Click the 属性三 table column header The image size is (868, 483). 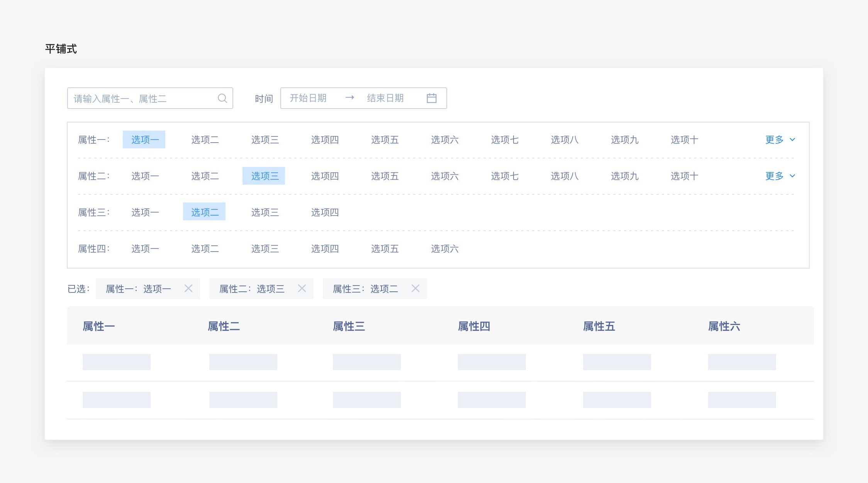pos(349,326)
